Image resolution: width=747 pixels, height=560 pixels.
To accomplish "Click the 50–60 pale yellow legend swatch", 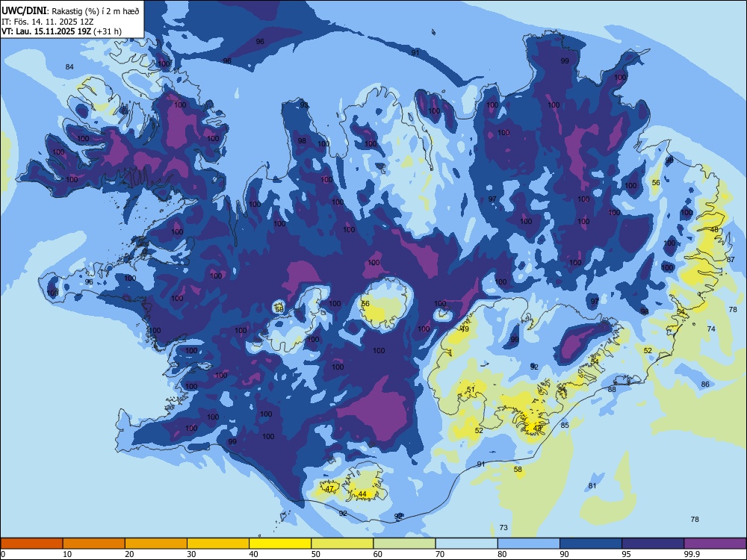I will 343,544.
